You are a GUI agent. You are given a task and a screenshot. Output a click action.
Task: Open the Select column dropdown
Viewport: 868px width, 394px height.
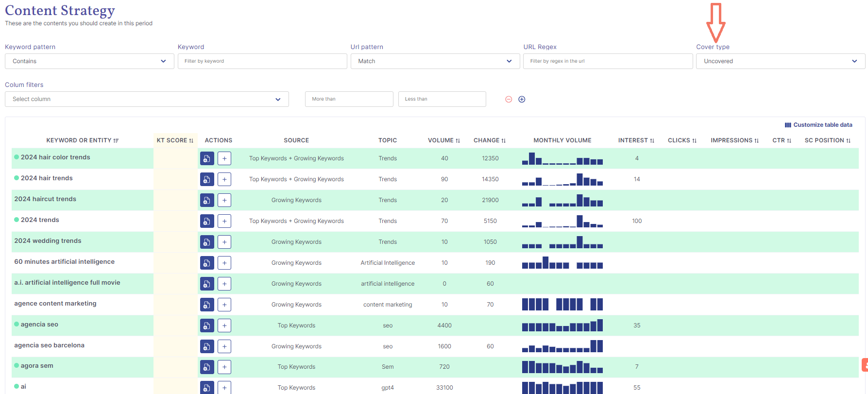pos(147,99)
